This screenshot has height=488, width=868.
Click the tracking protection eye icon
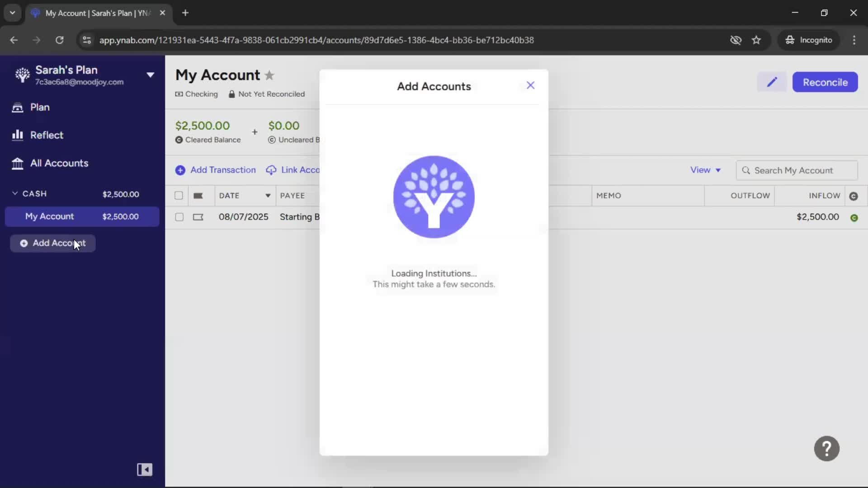click(x=736, y=40)
